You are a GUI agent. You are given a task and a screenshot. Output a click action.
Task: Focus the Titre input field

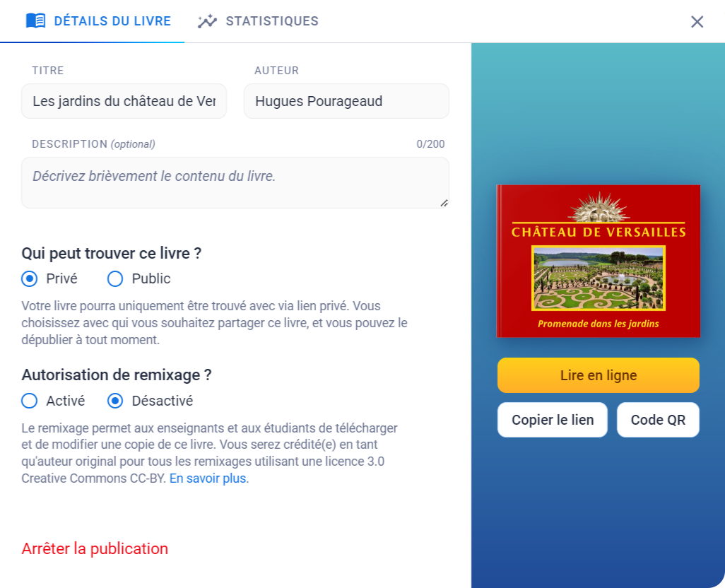click(124, 101)
